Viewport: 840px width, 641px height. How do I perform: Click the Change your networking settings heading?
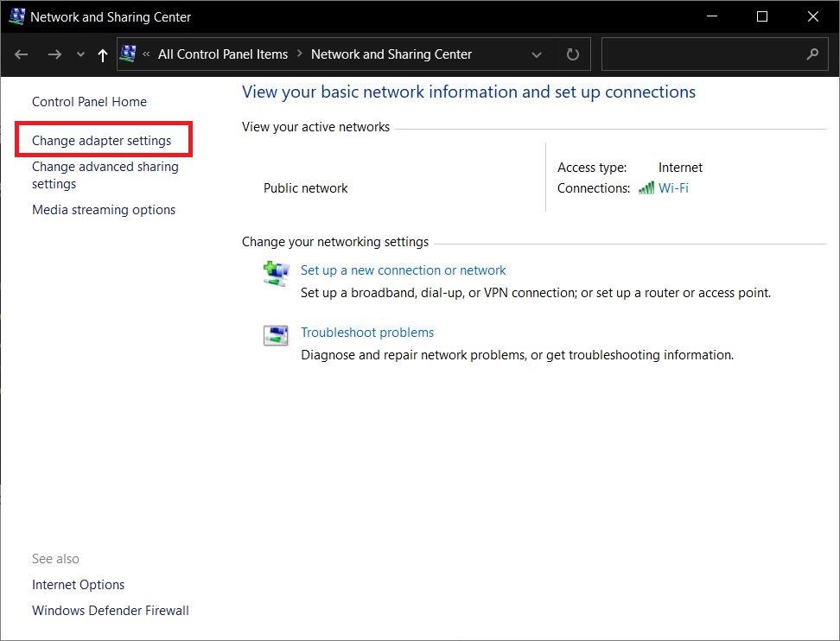pos(334,242)
